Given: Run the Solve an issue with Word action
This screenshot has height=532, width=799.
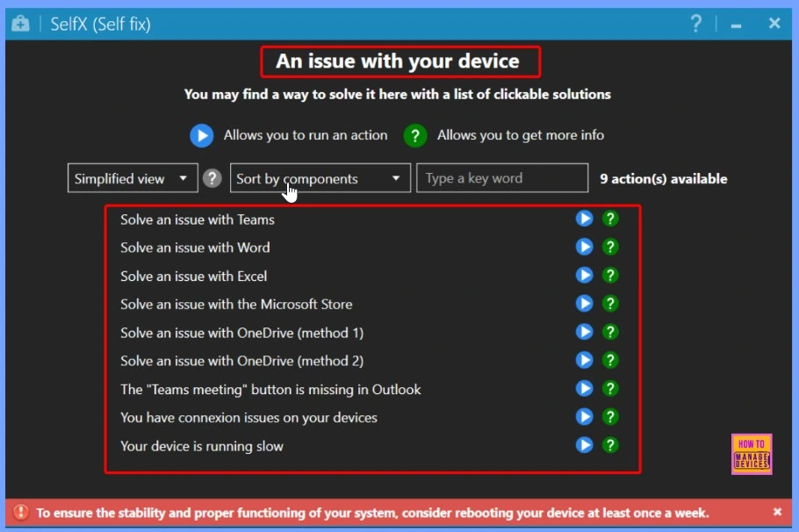Looking at the screenshot, I should click(x=584, y=248).
